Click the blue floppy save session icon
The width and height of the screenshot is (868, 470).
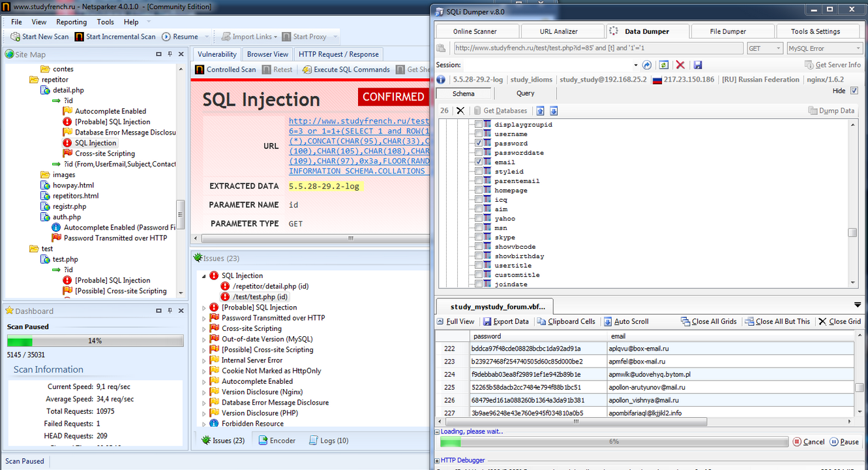tap(697, 65)
